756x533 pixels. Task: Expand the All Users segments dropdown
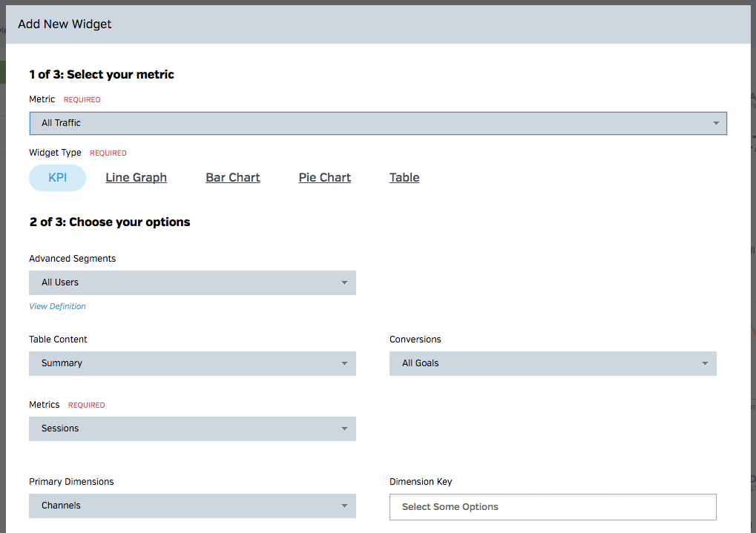[x=185, y=282]
